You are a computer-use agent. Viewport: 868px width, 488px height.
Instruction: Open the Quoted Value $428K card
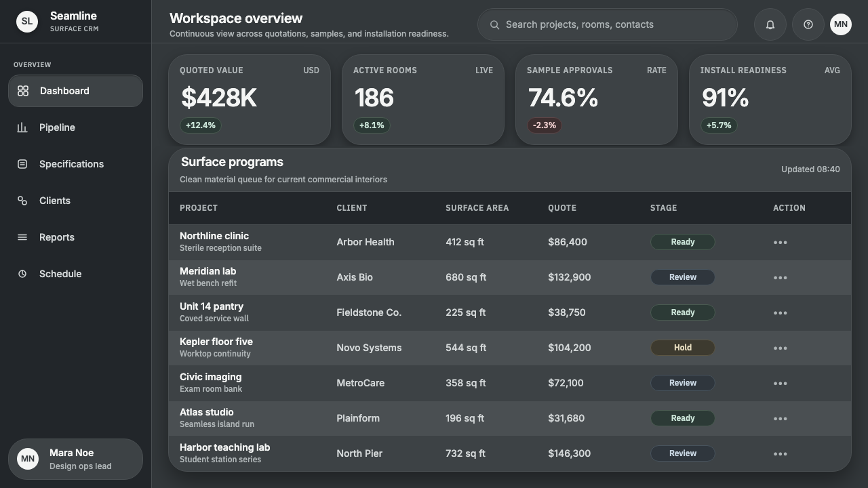(x=250, y=100)
